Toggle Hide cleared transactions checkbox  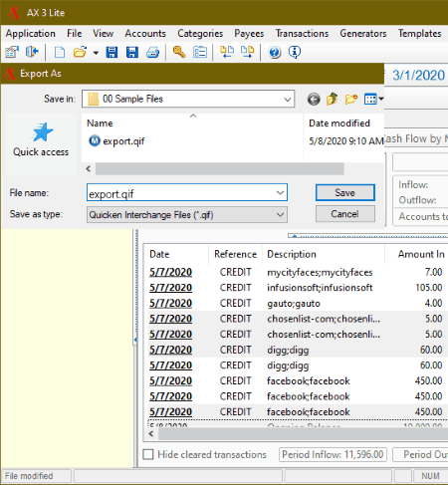click(148, 454)
